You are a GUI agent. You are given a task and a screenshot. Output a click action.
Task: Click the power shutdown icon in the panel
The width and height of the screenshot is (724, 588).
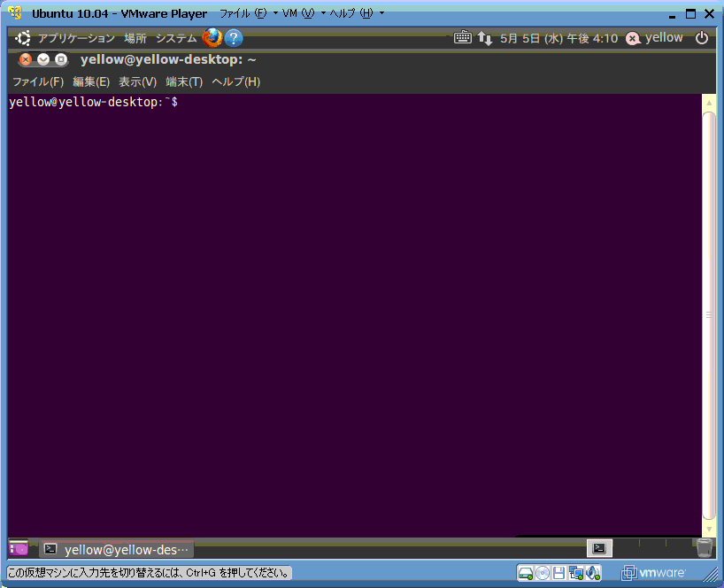click(x=701, y=37)
